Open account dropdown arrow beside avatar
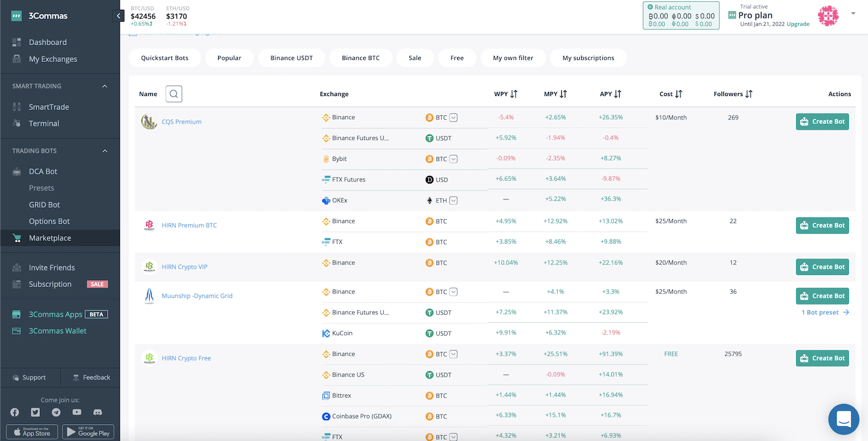 pos(853,13)
